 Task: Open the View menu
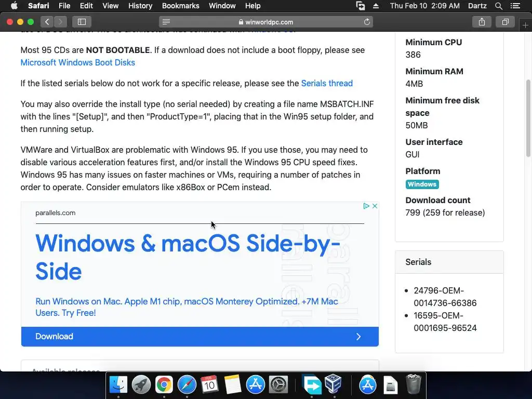coord(111,6)
